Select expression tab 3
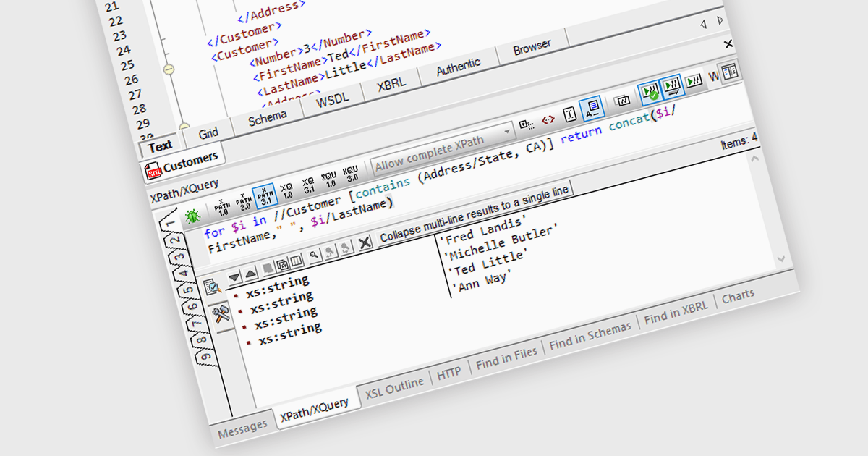The image size is (868, 456). [178, 256]
